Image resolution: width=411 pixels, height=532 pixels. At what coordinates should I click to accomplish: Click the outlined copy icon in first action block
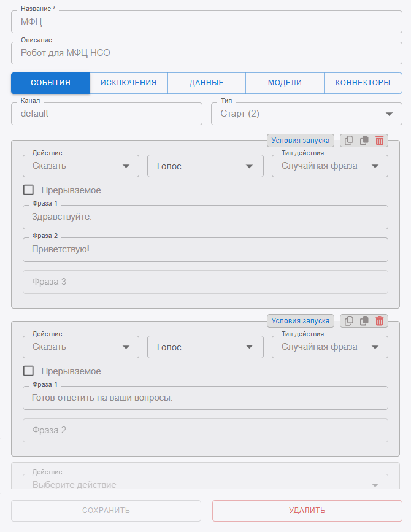point(349,141)
